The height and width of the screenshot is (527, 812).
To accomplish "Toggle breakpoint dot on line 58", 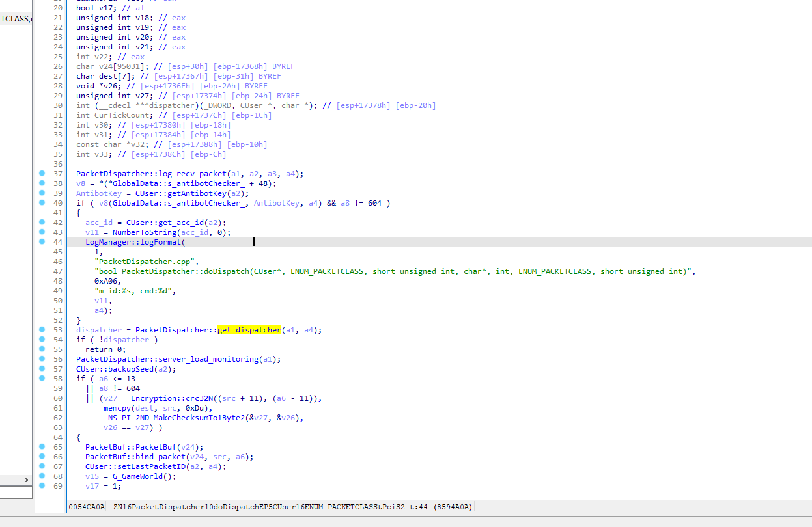I will [42, 379].
